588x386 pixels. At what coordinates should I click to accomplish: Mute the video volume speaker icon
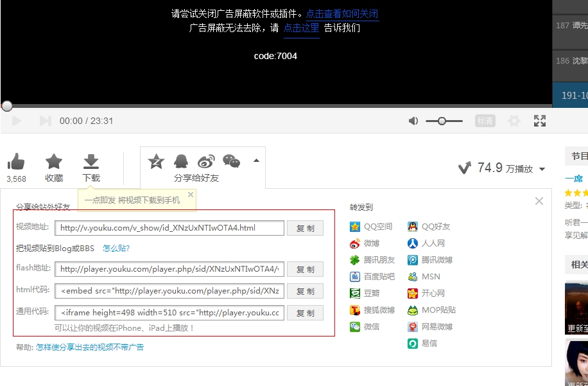(x=413, y=121)
